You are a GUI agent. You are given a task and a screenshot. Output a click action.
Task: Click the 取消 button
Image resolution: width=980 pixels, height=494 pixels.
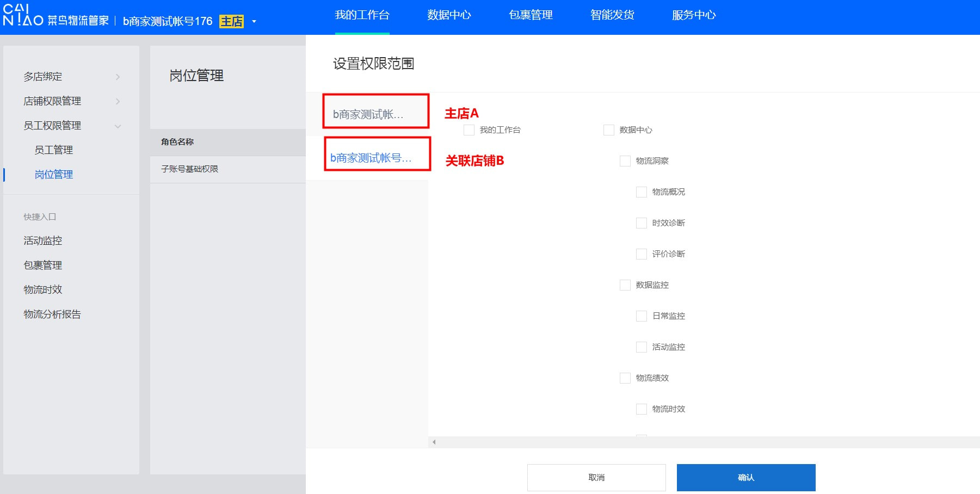tap(596, 478)
